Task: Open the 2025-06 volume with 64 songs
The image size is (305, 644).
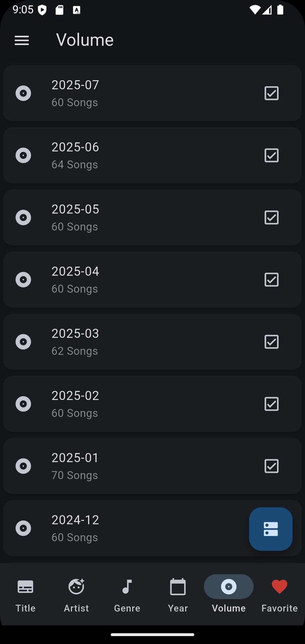Action: click(x=152, y=155)
